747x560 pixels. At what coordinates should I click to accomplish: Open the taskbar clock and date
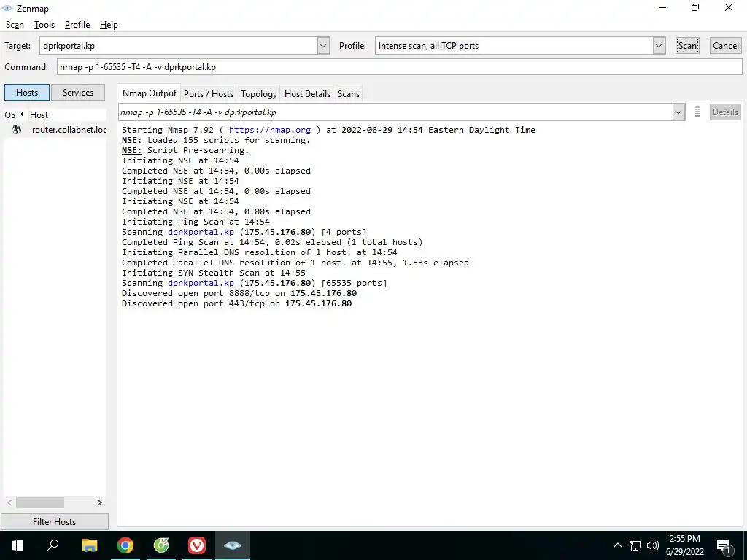(684, 545)
